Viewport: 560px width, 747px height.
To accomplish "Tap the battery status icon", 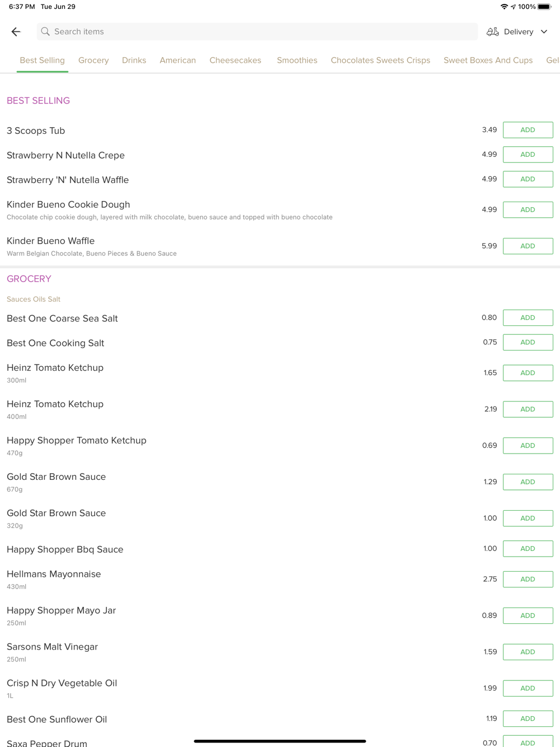I will [545, 7].
